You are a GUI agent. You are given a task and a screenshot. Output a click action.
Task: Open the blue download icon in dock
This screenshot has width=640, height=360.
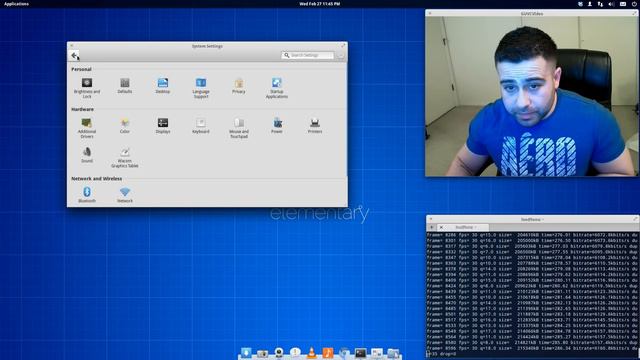click(x=246, y=352)
